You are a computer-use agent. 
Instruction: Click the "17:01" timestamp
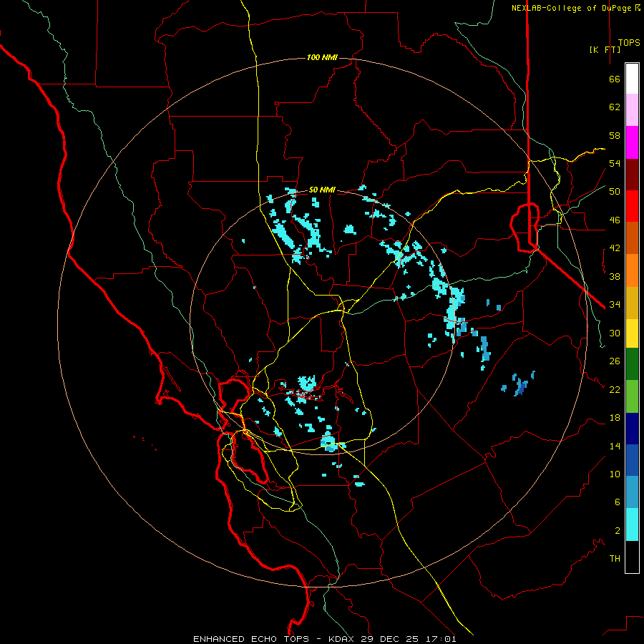441,639
